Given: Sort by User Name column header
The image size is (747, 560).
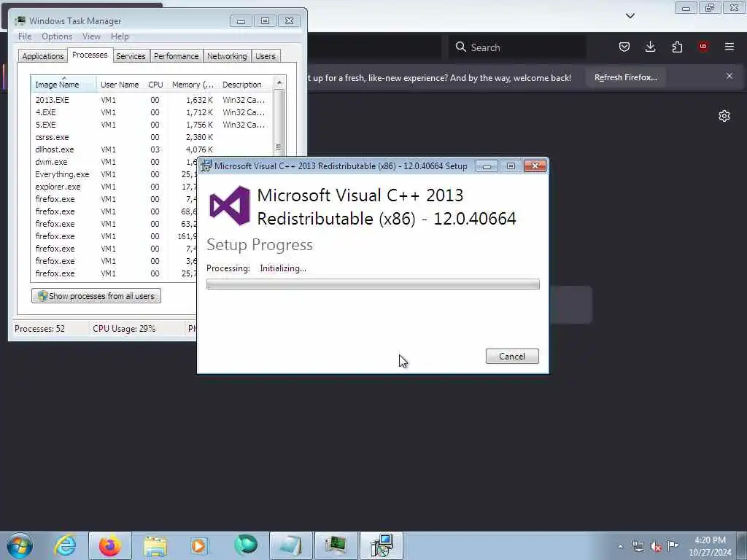Looking at the screenshot, I should (120, 85).
